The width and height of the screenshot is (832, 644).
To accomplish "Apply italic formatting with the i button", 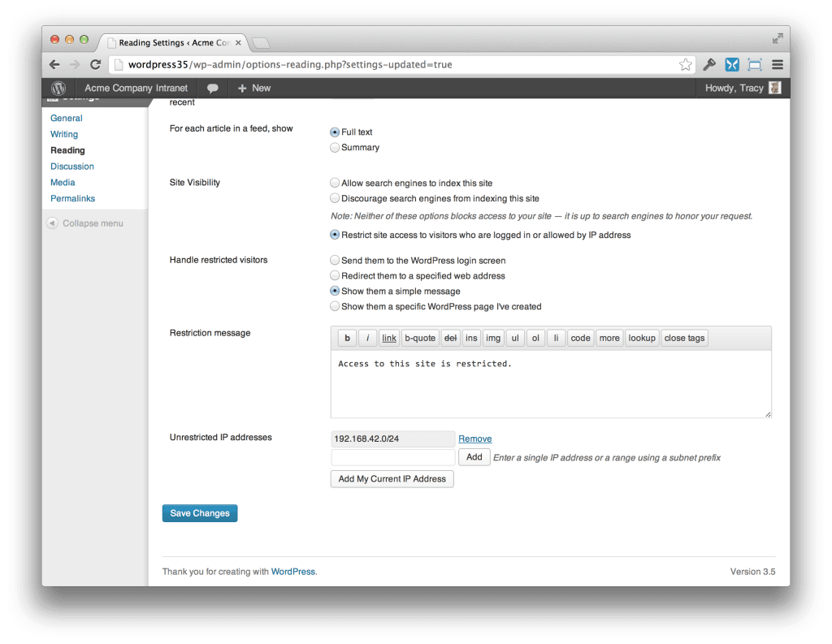I will (366, 338).
